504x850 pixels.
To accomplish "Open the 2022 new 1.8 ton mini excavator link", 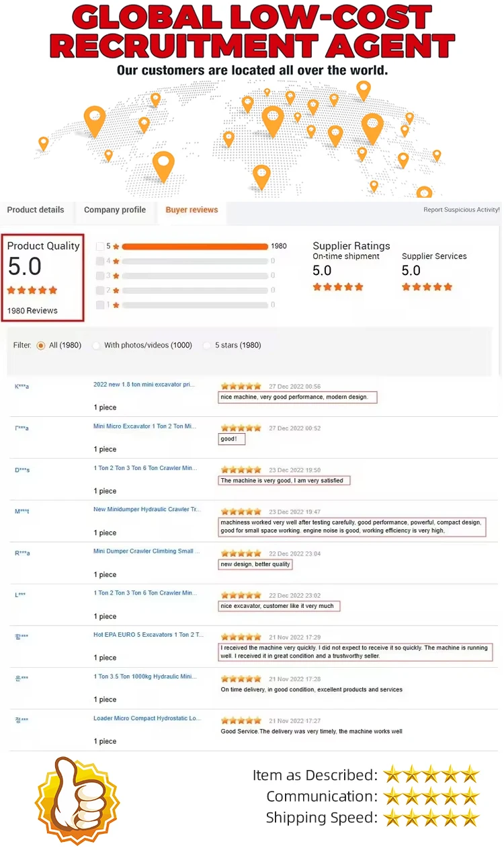I will pyautogui.click(x=144, y=385).
